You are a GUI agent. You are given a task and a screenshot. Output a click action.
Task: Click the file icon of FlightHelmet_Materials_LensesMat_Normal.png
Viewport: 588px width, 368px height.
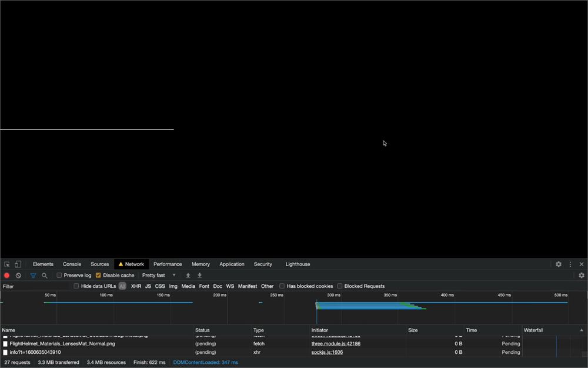5,344
